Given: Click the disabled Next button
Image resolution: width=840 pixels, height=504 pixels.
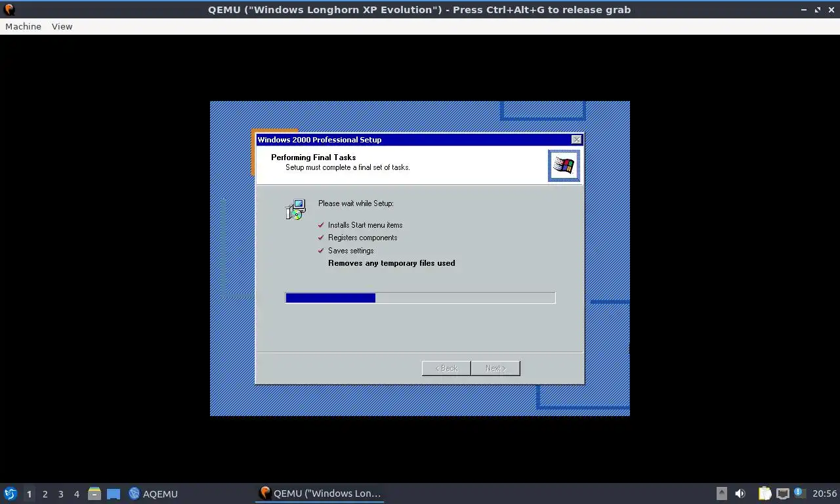Looking at the screenshot, I should pyautogui.click(x=495, y=368).
